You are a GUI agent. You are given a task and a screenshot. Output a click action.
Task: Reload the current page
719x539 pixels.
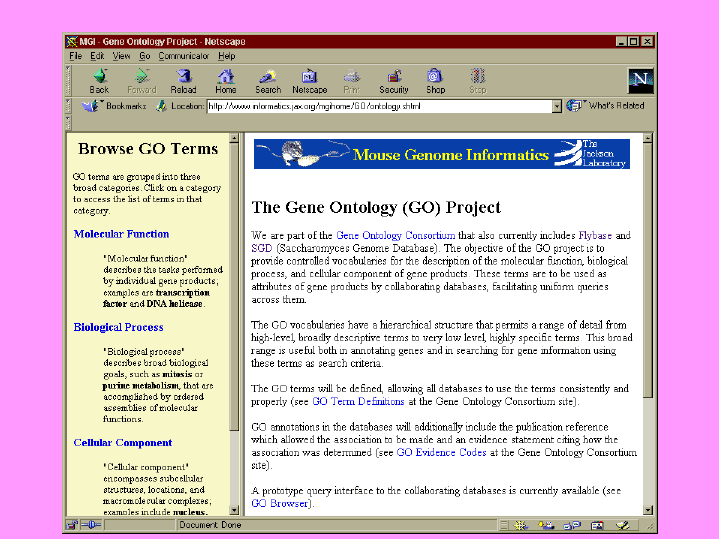pos(183,81)
